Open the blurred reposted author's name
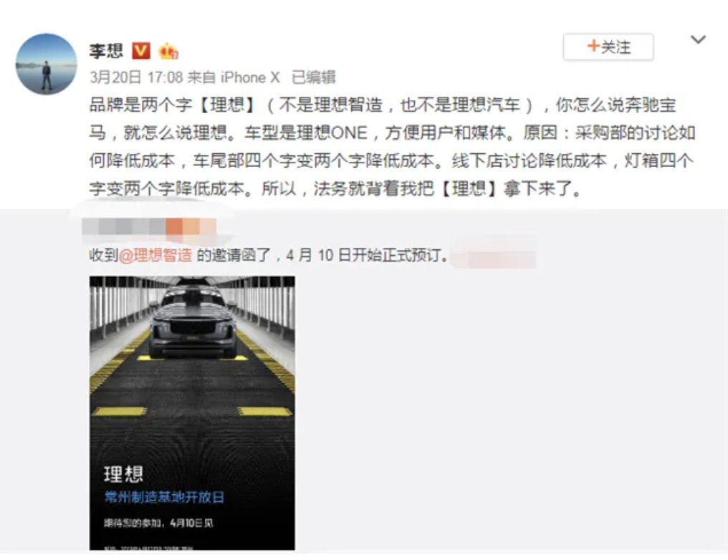The height and width of the screenshot is (560, 728). 148,227
